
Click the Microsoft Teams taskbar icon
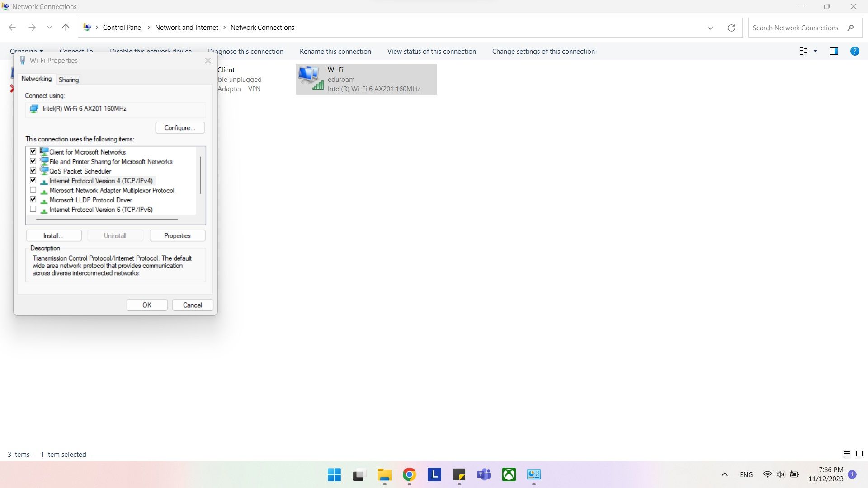coord(483,474)
